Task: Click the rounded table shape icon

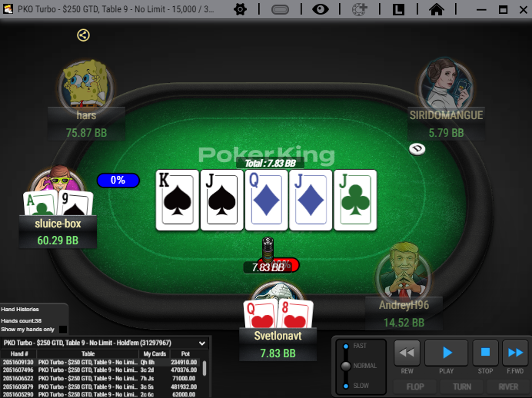Action: tap(281, 9)
